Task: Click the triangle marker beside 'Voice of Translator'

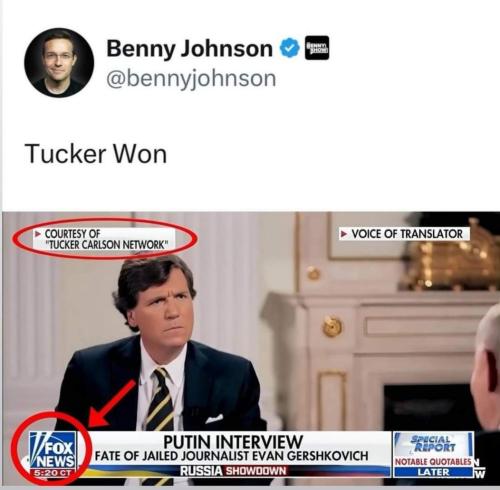Action: [x=343, y=234]
